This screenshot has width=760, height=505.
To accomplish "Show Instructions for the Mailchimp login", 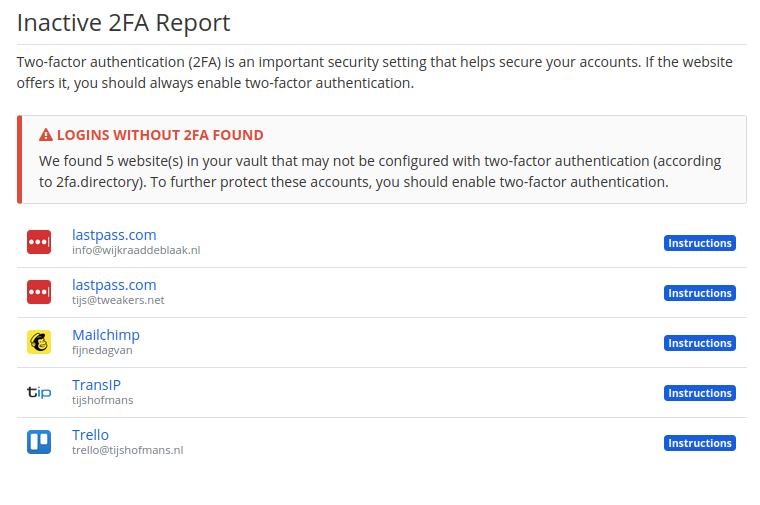I will [x=699, y=343].
